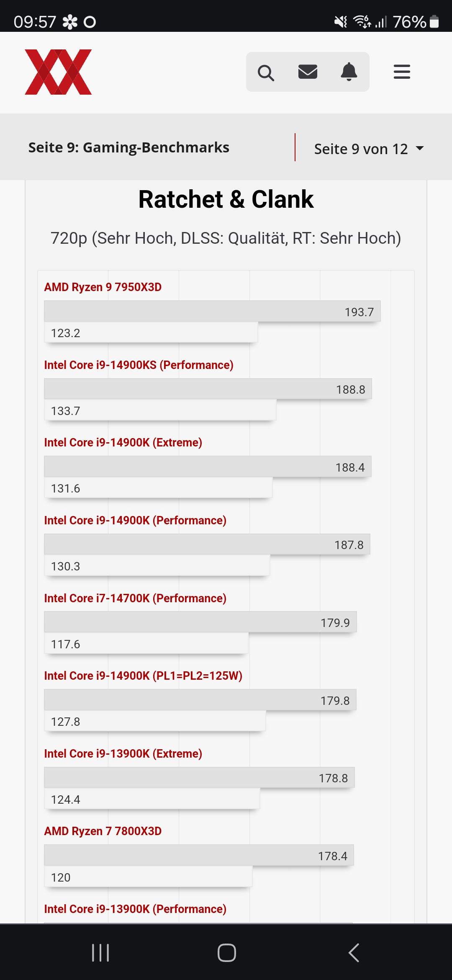Open Intel Core i7-14700K (Performance) entry

click(x=135, y=598)
